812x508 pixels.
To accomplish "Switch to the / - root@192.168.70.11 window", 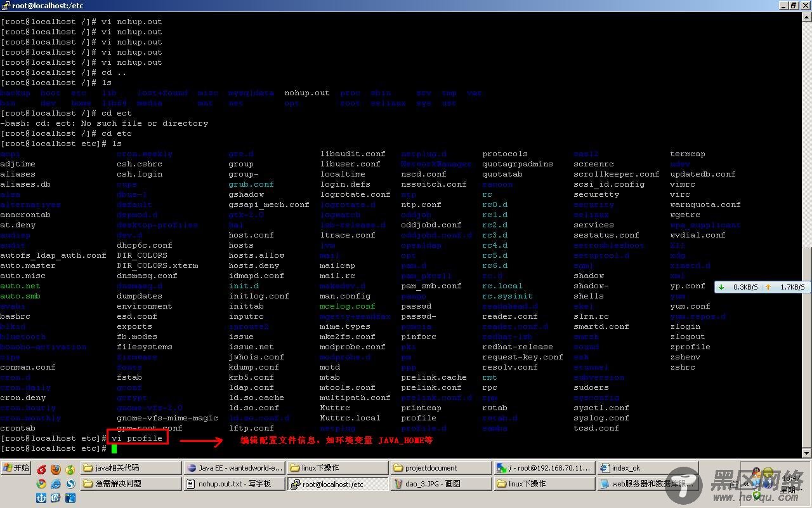I will click(544, 468).
